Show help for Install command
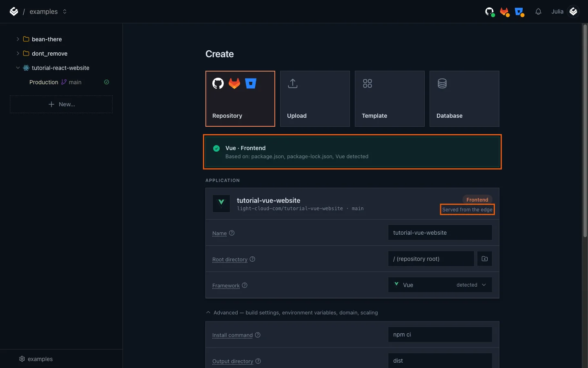This screenshot has width=588, height=368. point(258,335)
